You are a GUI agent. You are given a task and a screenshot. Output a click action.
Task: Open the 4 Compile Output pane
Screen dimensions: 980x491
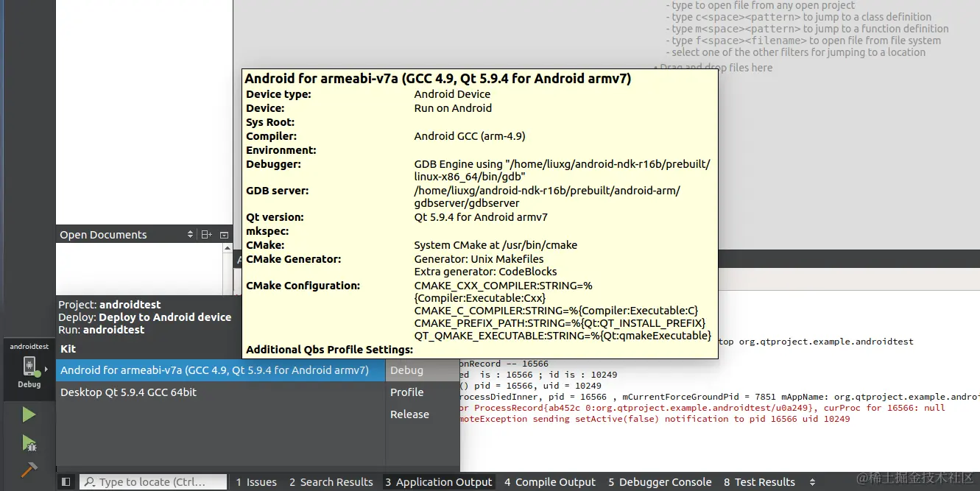coord(550,482)
